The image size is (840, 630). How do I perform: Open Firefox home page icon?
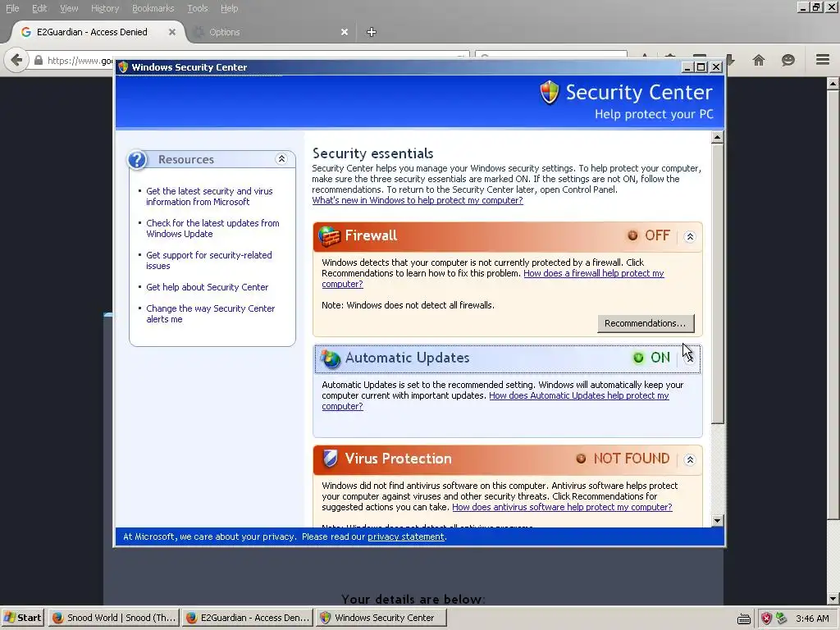click(x=759, y=60)
